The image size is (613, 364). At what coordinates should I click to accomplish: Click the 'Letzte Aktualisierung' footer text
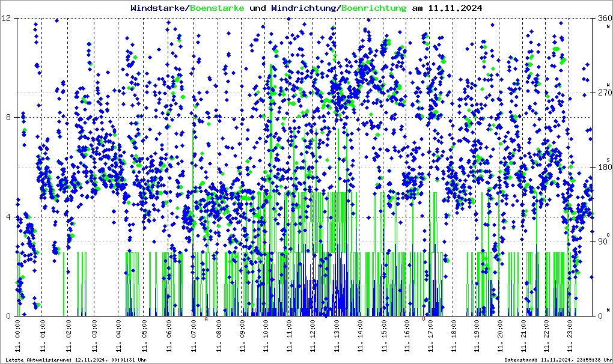point(75,359)
